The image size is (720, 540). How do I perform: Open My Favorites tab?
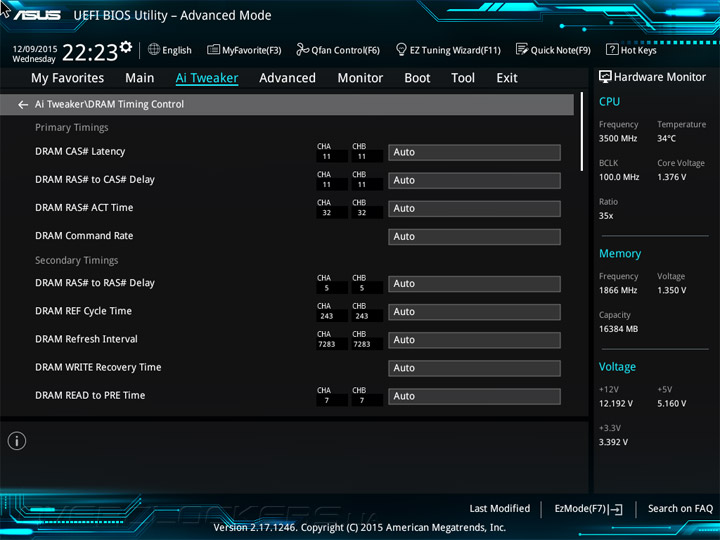68,78
